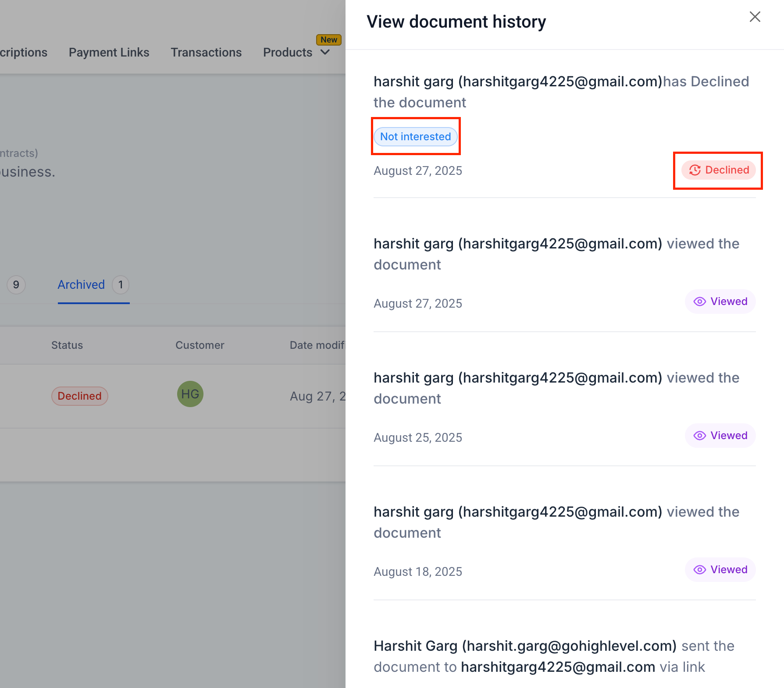Click the eye icon on August 27 Viewed badge
This screenshot has height=688, width=784.
(699, 301)
